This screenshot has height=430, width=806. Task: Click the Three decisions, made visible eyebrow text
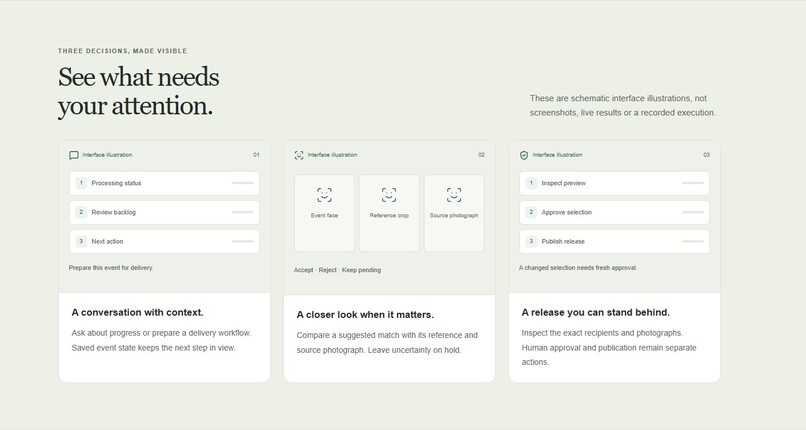122,51
